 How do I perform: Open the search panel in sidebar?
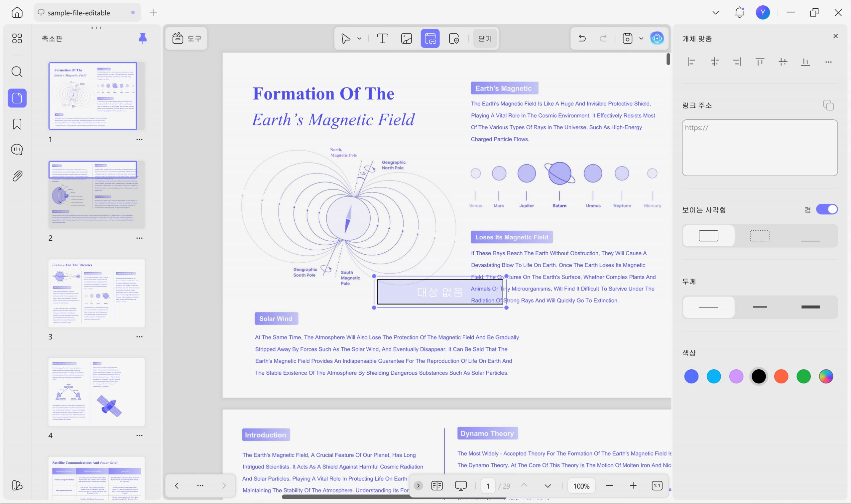(x=17, y=72)
